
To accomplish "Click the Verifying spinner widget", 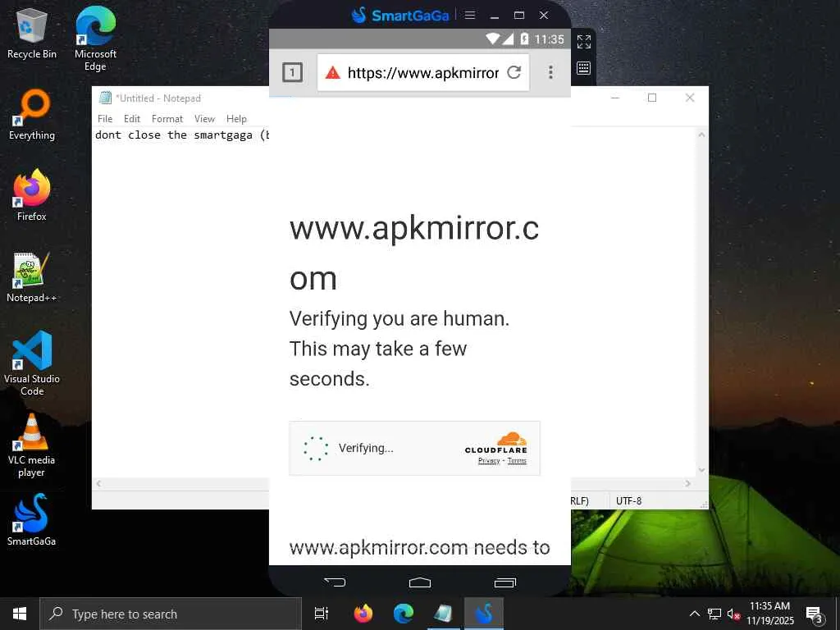I will tap(316, 449).
